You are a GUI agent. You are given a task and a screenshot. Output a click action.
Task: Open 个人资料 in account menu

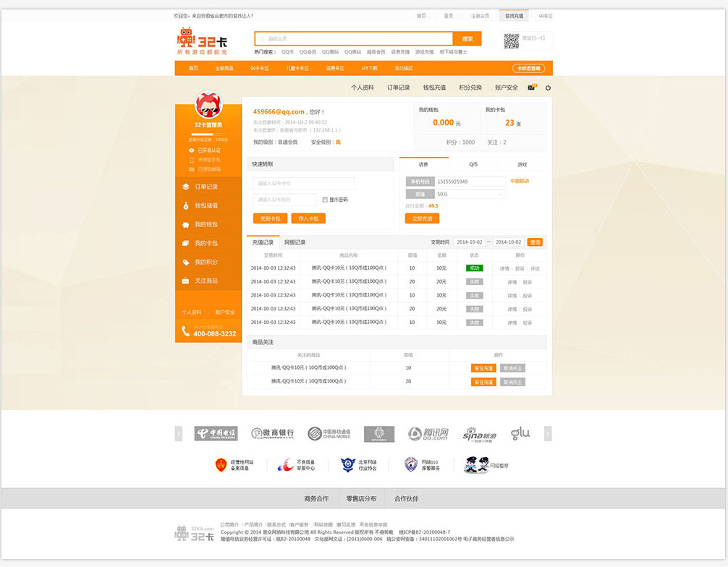coord(362,88)
